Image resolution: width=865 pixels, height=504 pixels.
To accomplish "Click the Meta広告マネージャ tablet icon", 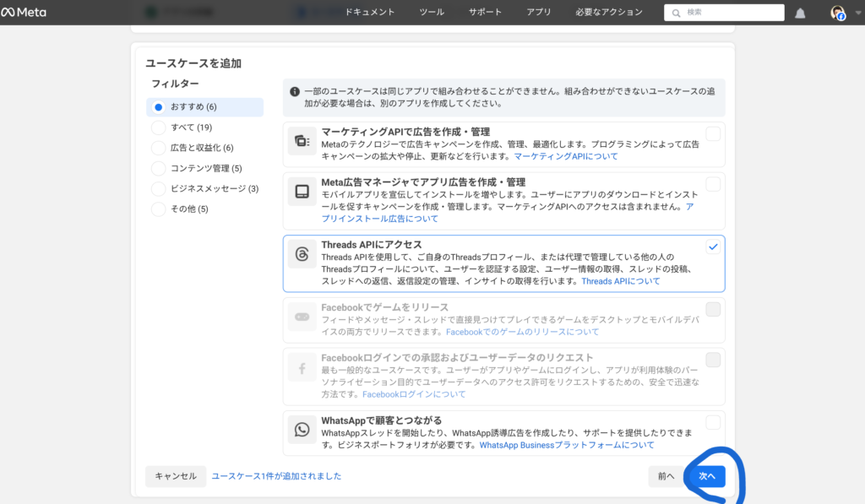I will (x=302, y=191).
